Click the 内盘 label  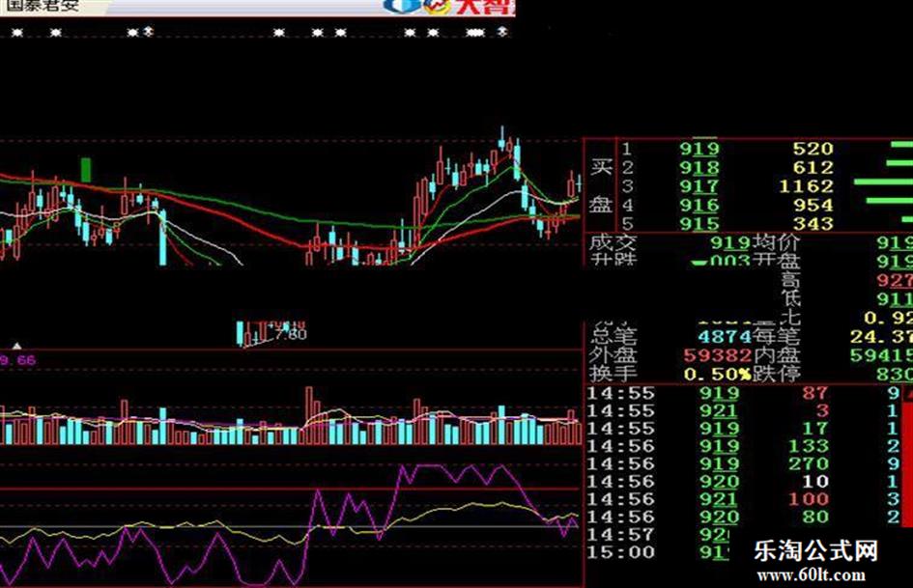777,355
